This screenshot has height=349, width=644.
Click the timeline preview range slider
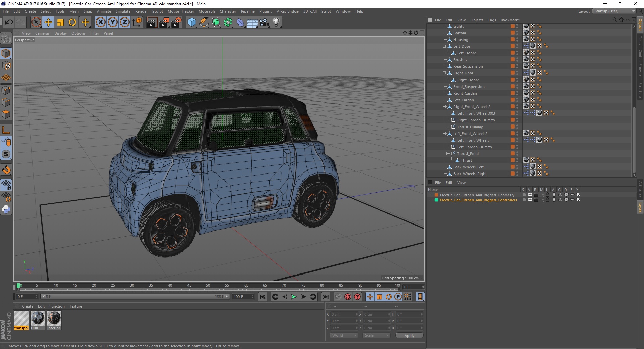[x=135, y=297]
